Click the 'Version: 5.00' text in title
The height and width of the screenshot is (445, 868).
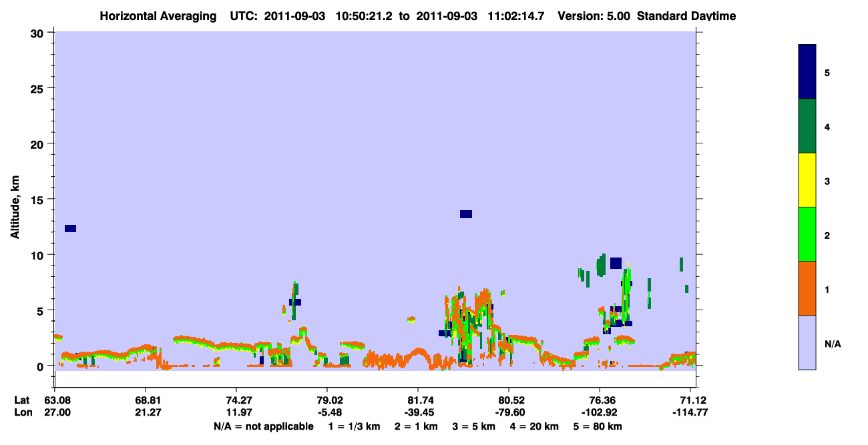[x=594, y=16]
